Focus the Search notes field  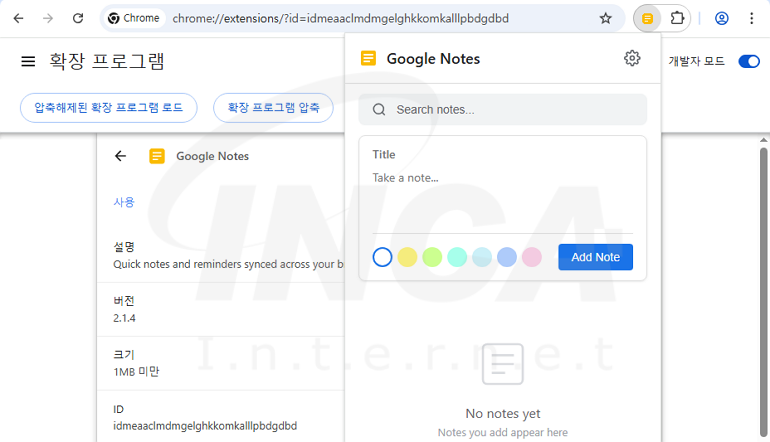pyautogui.click(x=502, y=110)
